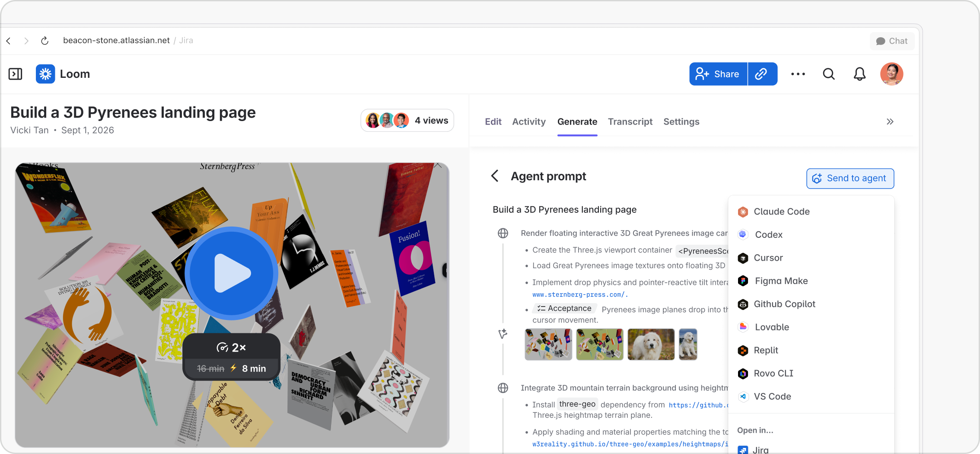Click the globe icon beside Render floating step
Image resolution: width=980 pixels, height=454 pixels.
pyautogui.click(x=503, y=233)
